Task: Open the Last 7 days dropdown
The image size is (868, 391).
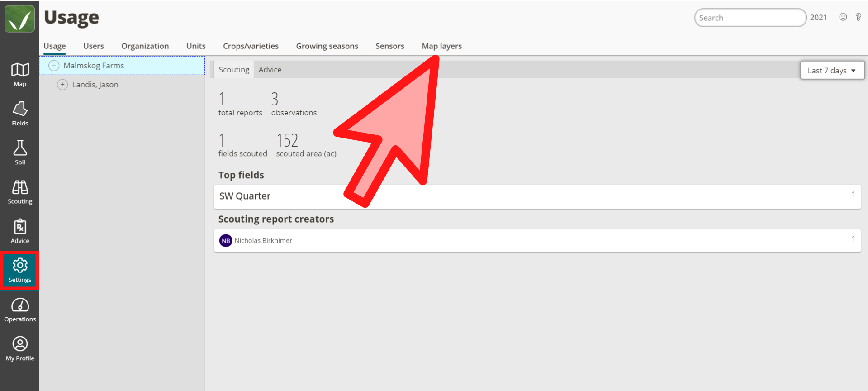Action: click(x=832, y=71)
